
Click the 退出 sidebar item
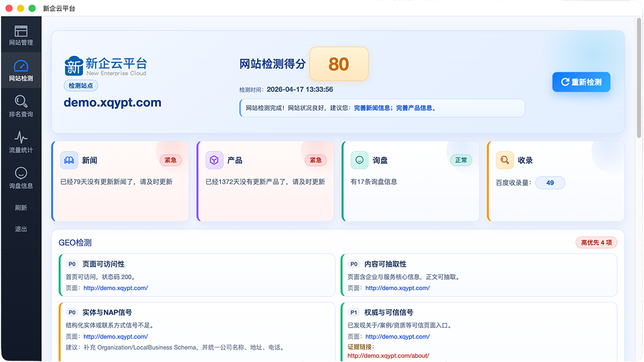point(21,229)
